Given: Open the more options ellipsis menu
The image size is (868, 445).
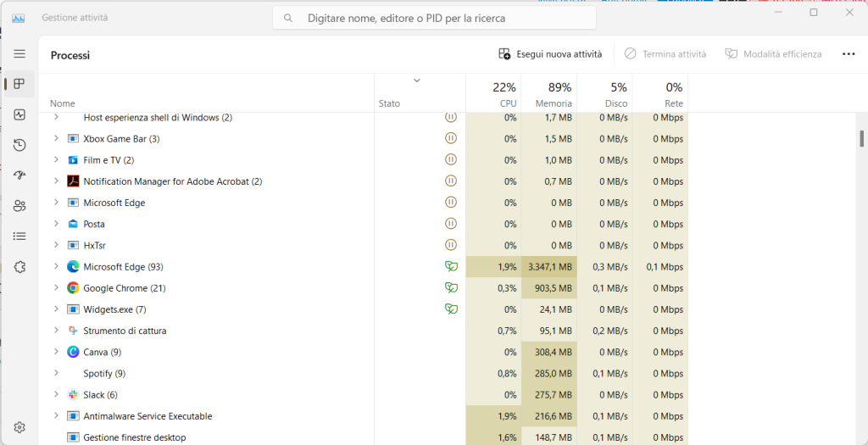Looking at the screenshot, I should [848, 54].
